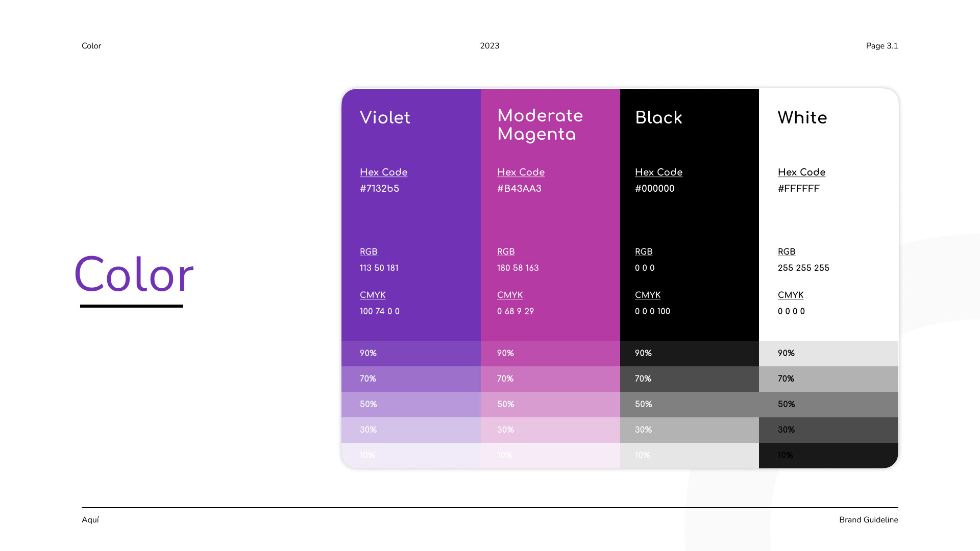Click the Page 3.1 header label
The height and width of the screenshot is (551, 980).
(x=882, y=46)
